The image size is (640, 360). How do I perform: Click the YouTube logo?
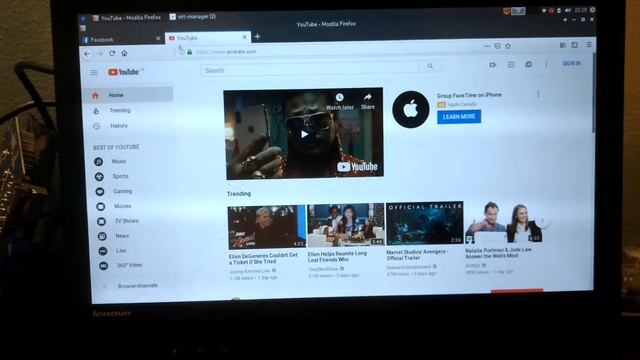pyautogui.click(x=124, y=72)
